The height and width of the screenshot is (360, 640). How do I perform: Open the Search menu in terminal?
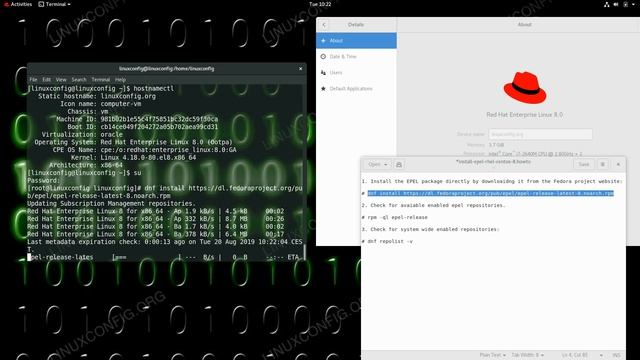point(79,80)
